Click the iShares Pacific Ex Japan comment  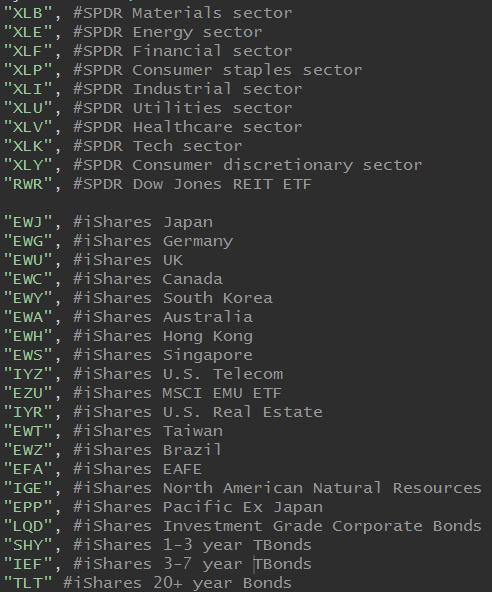coord(198,507)
